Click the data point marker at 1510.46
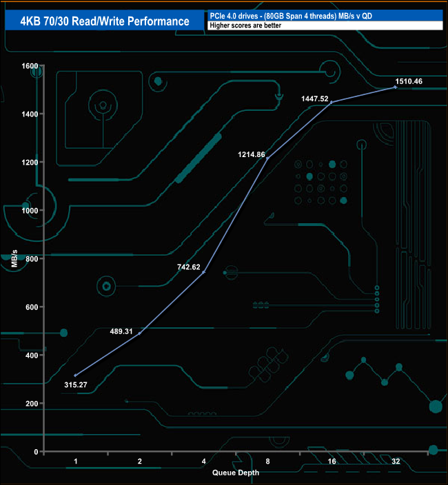Viewport: 448px width, 485px height. point(396,87)
